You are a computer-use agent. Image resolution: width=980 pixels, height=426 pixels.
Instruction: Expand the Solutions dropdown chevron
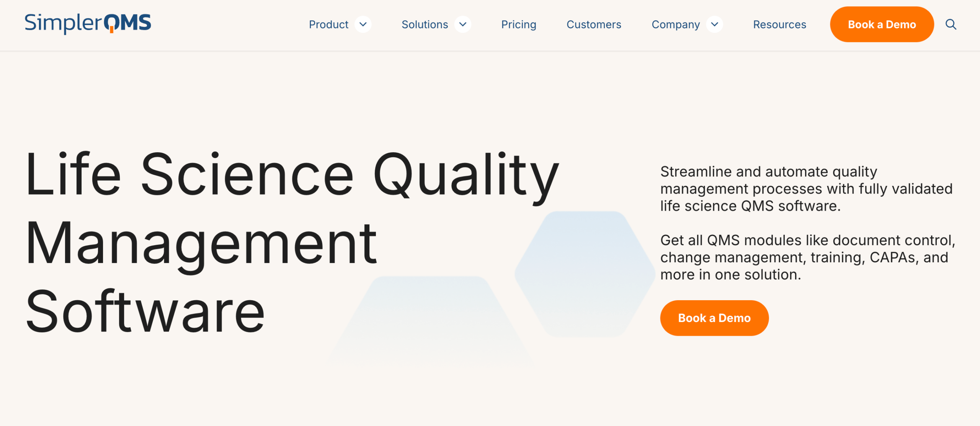463,24
